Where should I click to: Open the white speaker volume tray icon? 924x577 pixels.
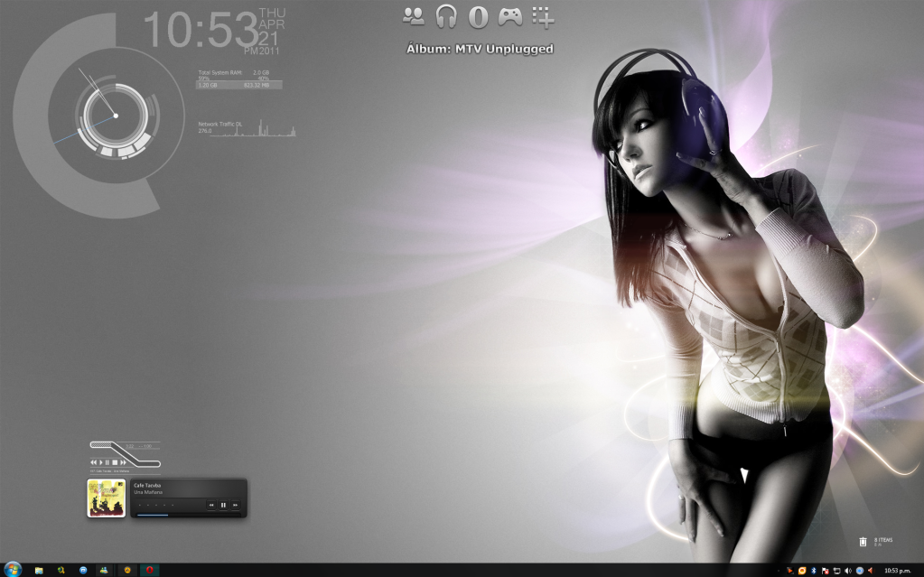[x=848, y=571]
